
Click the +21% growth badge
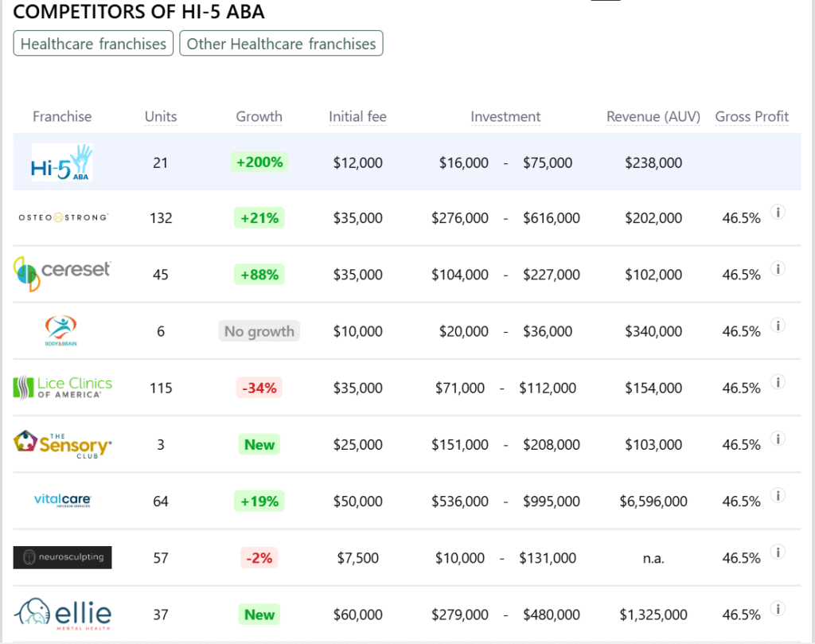(x=259, y=218)
